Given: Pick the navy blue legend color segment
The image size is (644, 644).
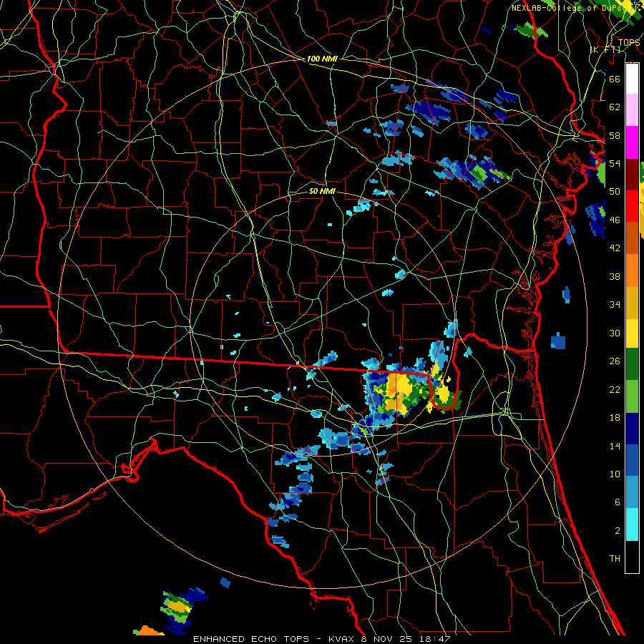Looking at the screenshot, I should pyautogui.click(x=632, y=429).
